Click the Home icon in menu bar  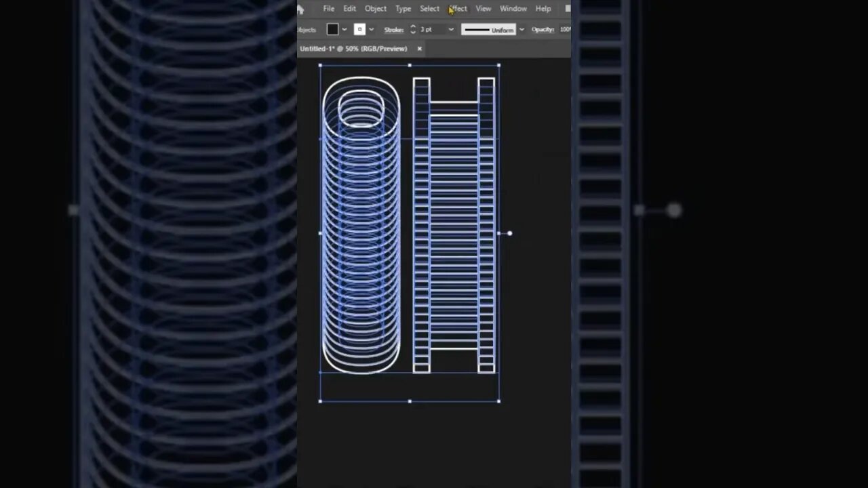(300, 9)
